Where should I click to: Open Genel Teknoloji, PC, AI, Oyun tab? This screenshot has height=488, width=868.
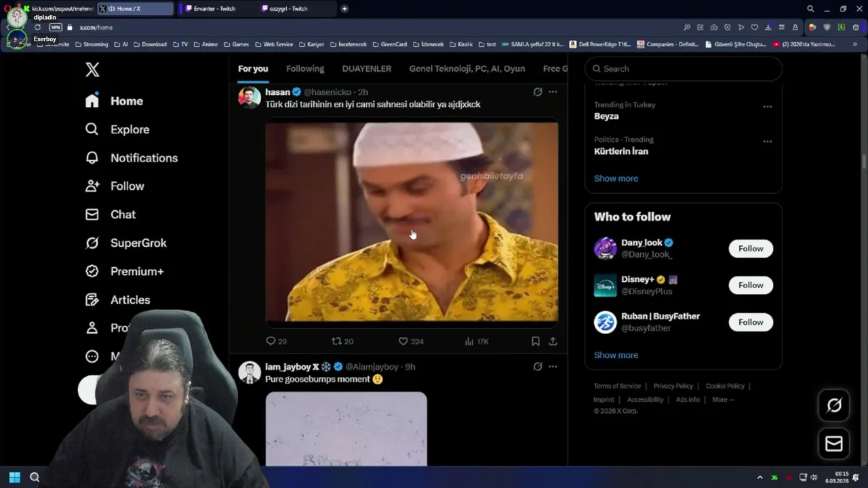(467, 68)
